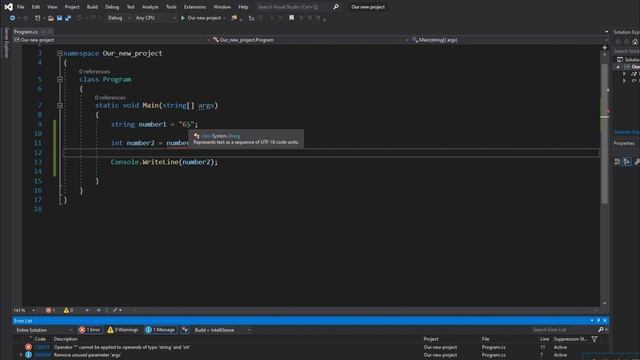This screenshot has height=360, width=640.
Task: Open the View menu
Action: point(52,7)
